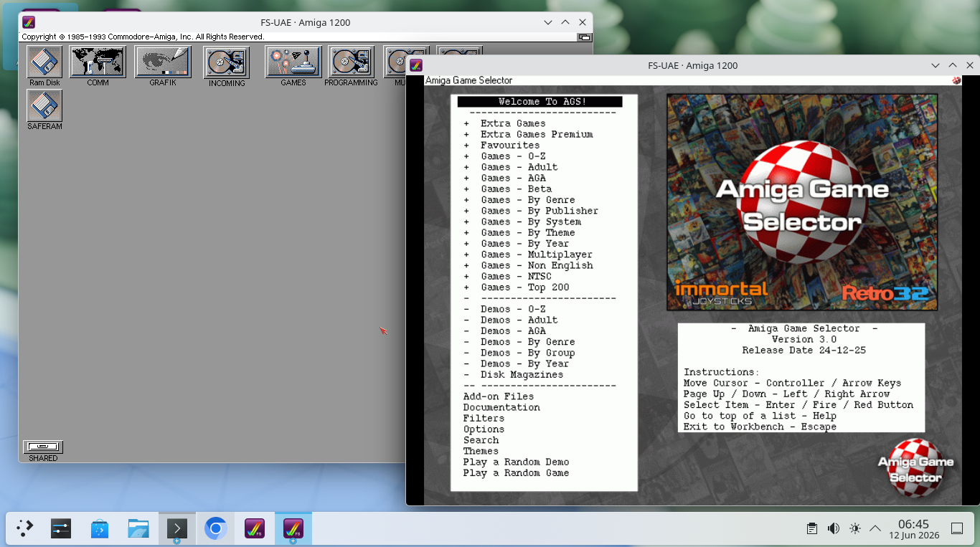Open Search menu entry
The height and width of the screenshot is (547, 980).
click(481, 440)
